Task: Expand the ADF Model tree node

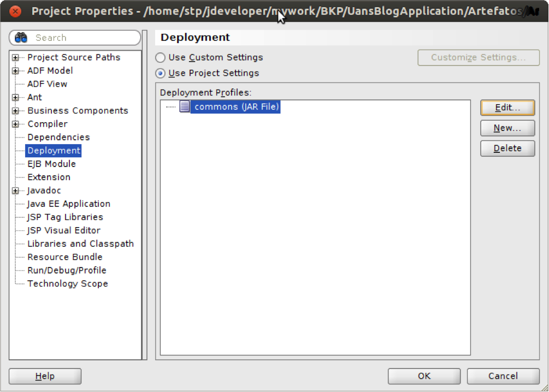Action: tap(15, 70)
